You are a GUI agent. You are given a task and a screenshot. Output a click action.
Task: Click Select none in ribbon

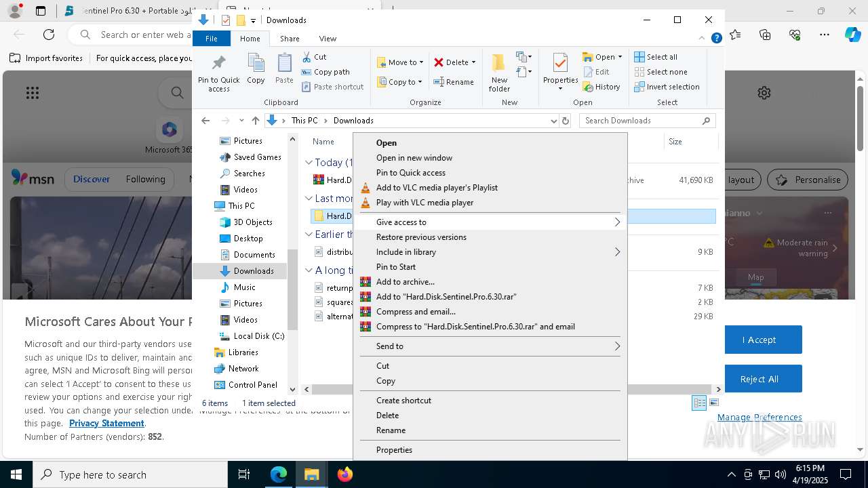coord(660,72)
